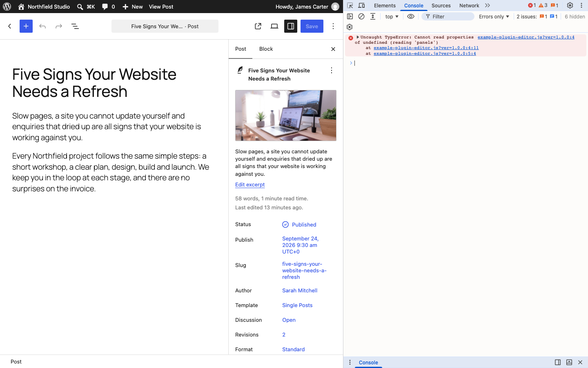Redo the editor change

(x=59, y=26)
